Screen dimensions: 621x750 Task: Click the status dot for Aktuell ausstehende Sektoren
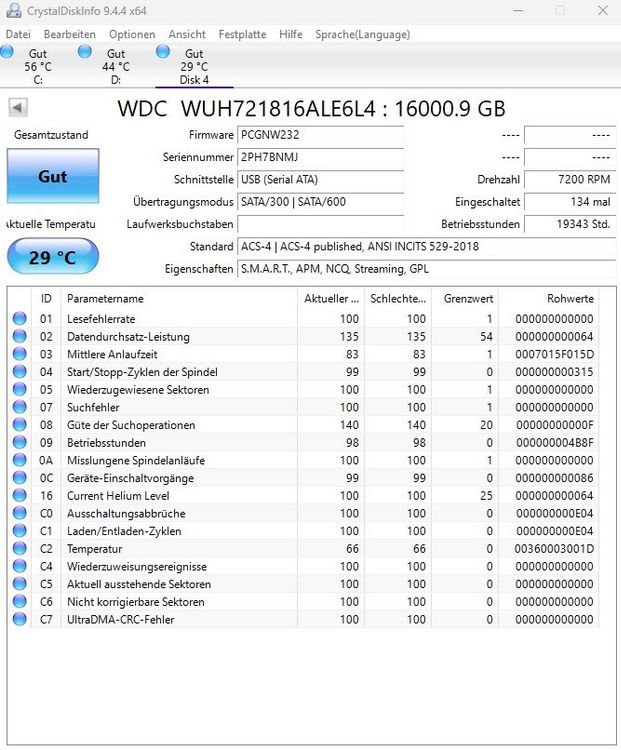click(20, 584)
